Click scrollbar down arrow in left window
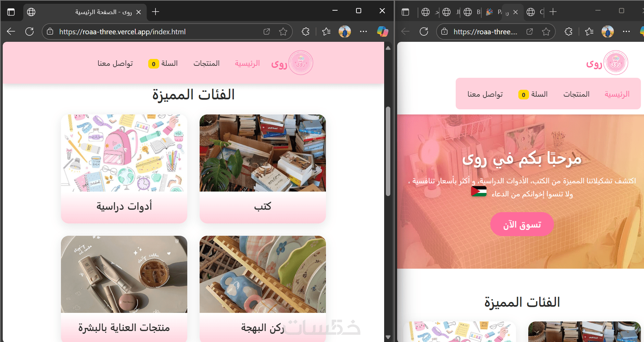The width and height of the screenshot is (644, 342). [x=388, y=337]
